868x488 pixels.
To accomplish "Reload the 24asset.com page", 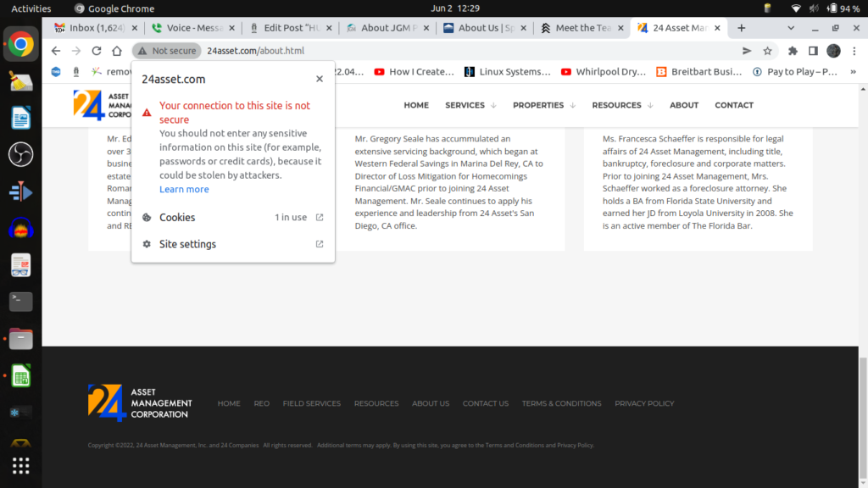I will tap(97, 51).
